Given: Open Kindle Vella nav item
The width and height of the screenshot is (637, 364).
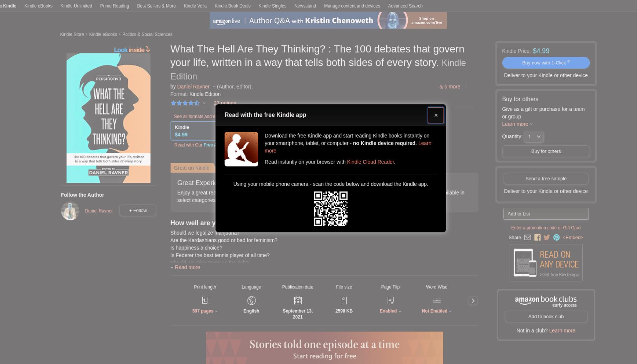Looking at the screenshot, I should click(195, 6).
